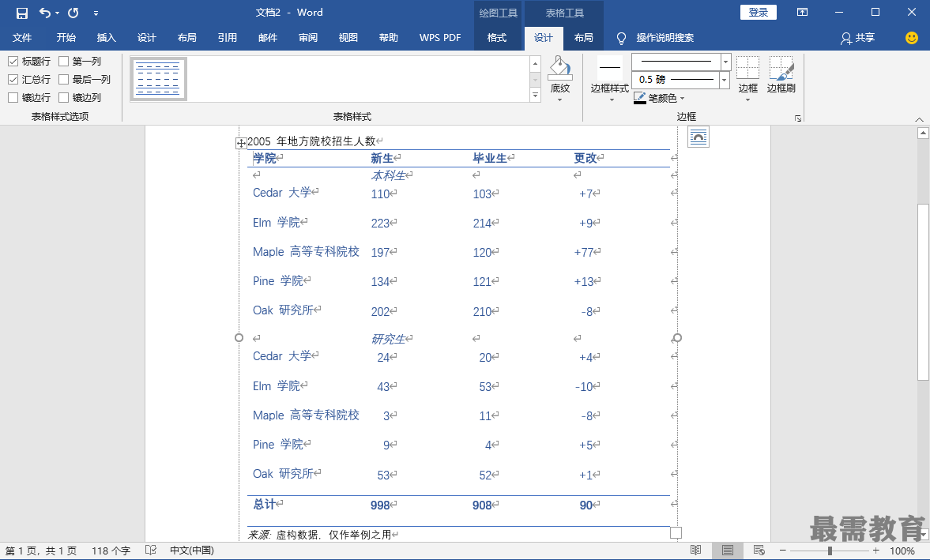Click the vertical scrollbar thumb
This screenshot has height=560, width=930.
click(x=923, y=292)
